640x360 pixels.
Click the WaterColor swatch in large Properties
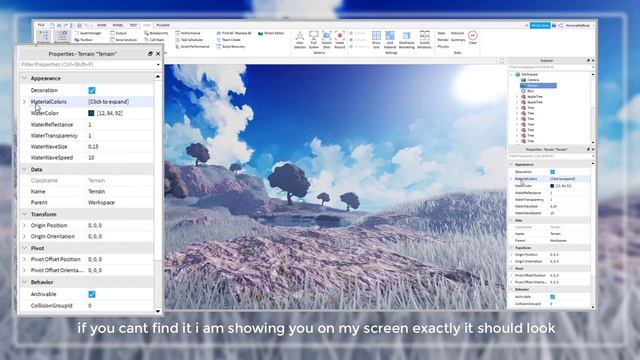point(91,113)
